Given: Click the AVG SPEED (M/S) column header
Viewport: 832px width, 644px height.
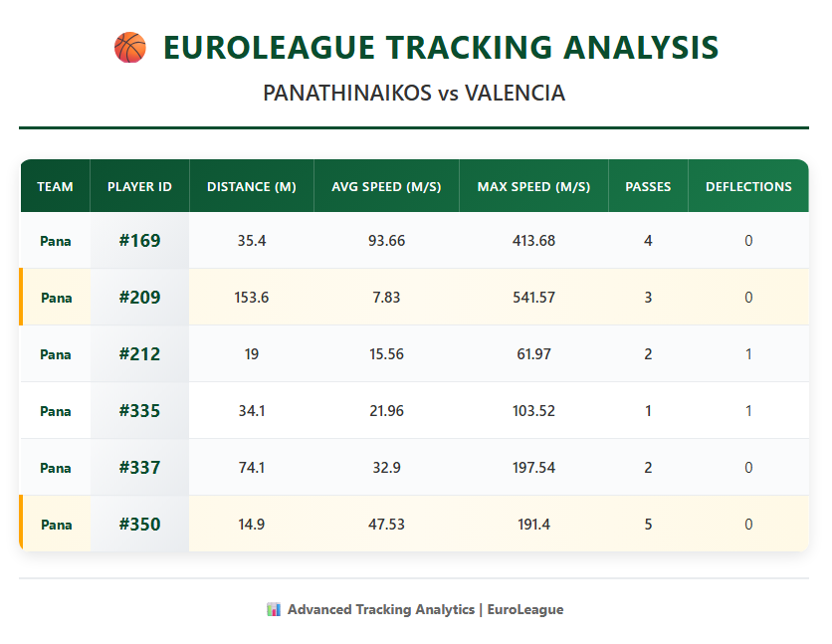Looking at the screenshot, I should [386, 187].
